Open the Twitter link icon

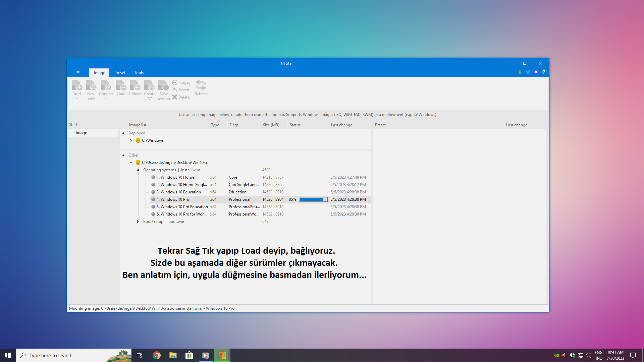click(x=528, y=72)
